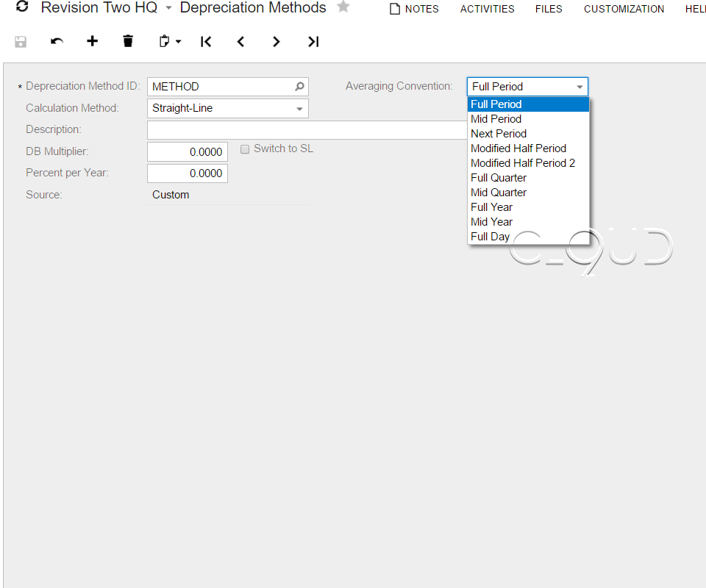Select Mid Period option

[x=528, y=119]
